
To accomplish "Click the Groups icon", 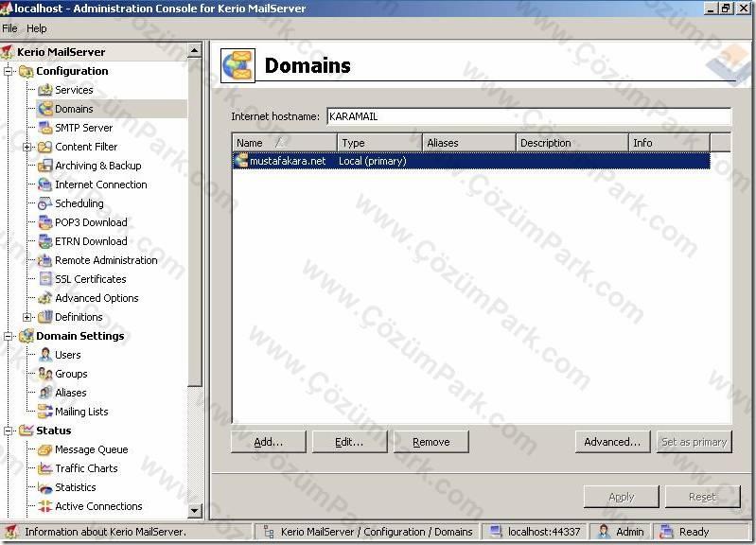I will (44, 374).
